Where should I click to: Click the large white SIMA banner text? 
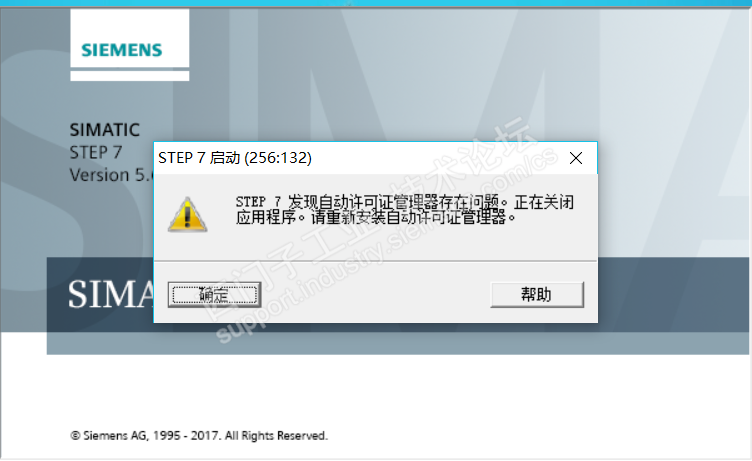click(x=111, y=294)
